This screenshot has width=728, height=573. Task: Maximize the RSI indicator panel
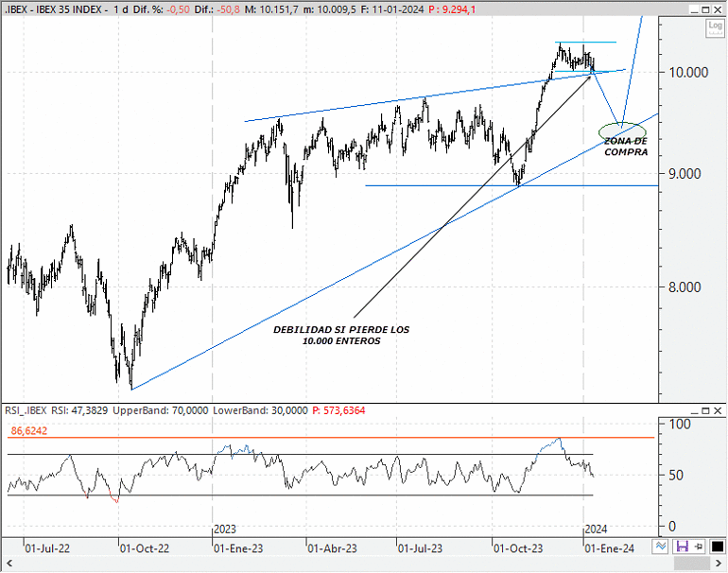coord(705,410)
